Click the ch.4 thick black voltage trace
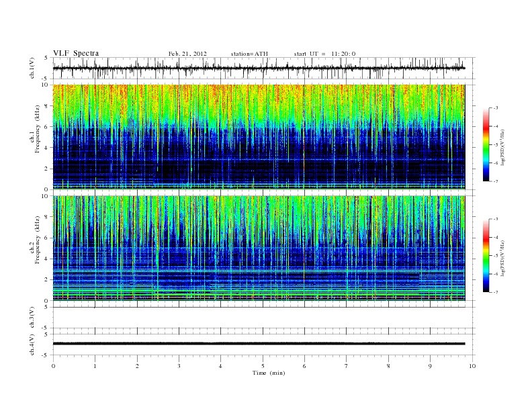 pyautogui.click(x=259, y=344)
